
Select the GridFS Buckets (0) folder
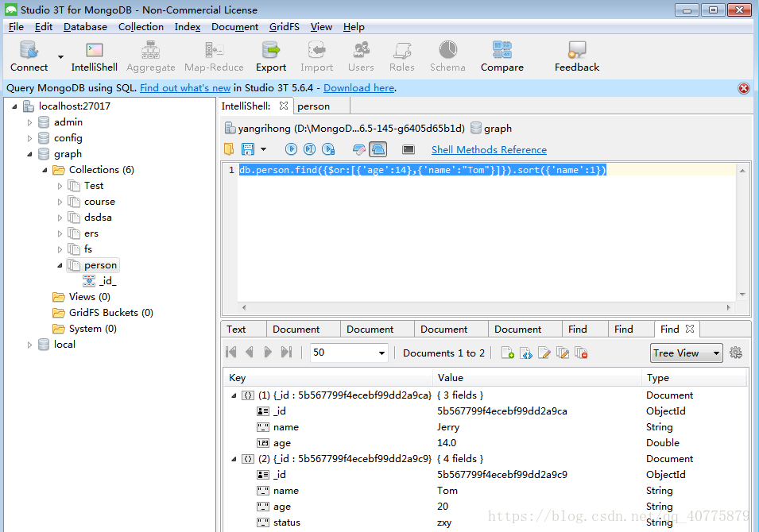click(x=110, y=313)
